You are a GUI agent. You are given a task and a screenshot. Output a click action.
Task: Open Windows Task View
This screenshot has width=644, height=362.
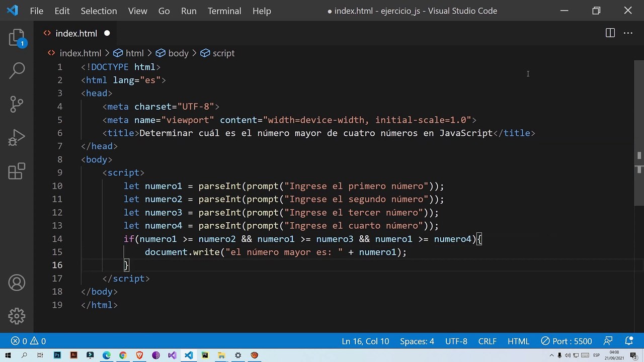click(40, 355)
